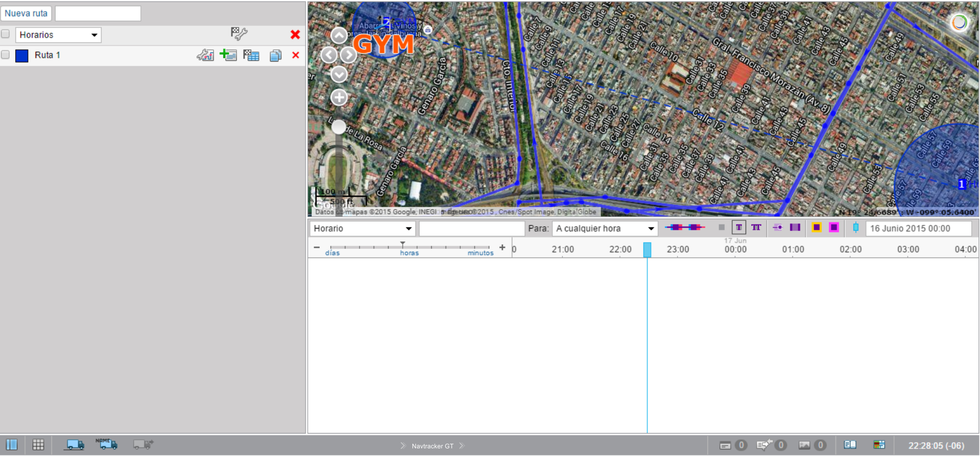Copy Ruta 1 using the copy icon
The width and height of the screenshot is (980, 456).
click(x=275, y=55)
